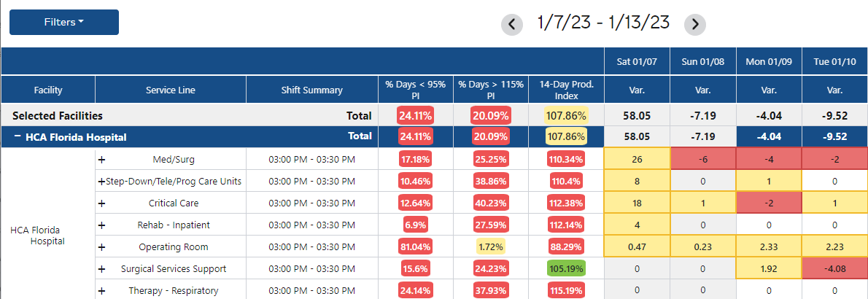Image resolution: width=868 pixels, height=299 pixels.
Task: Collapse the HCA Florida Hospital row
Action: [x=15, y=137]
